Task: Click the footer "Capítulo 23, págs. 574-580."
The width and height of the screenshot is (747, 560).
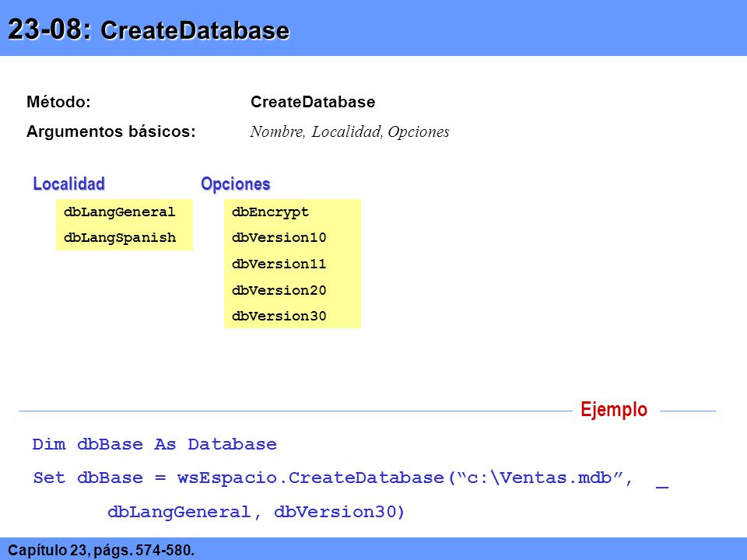Action: pyautogui.click(x=101, y=550)
